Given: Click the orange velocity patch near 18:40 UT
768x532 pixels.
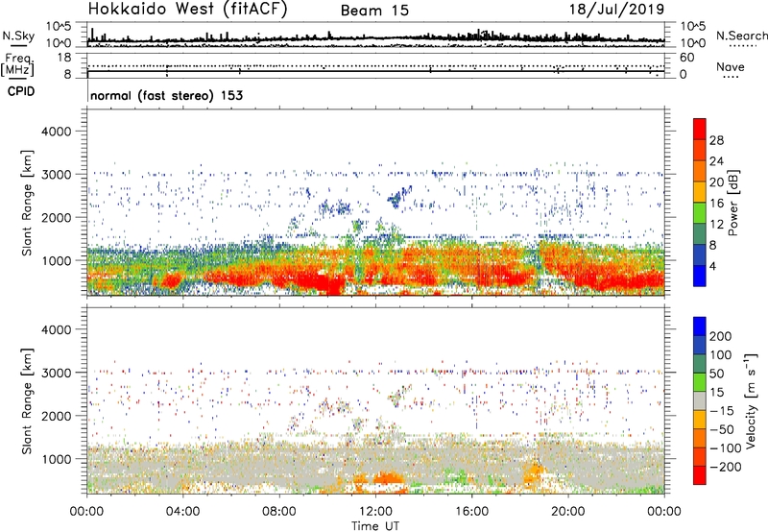Looking at the screenshot, I should pos(533,474).
